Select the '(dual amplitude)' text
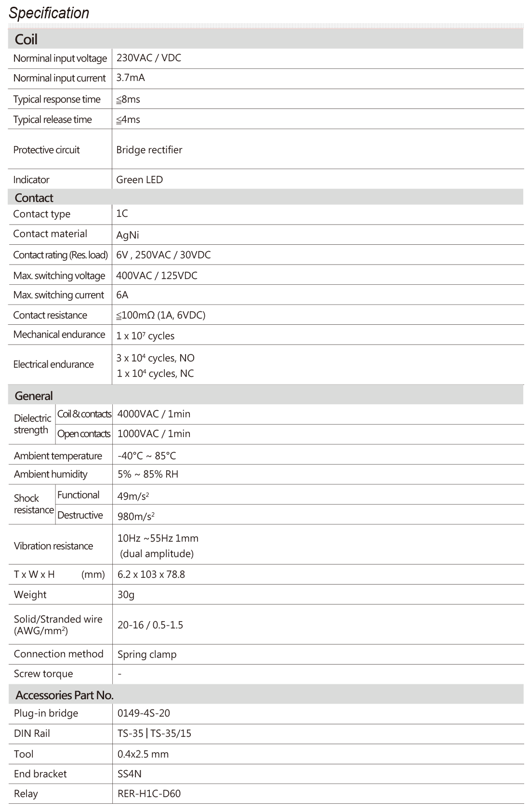Image resolution: width=529 pixels, height=812 pixels. coord(157,554)
